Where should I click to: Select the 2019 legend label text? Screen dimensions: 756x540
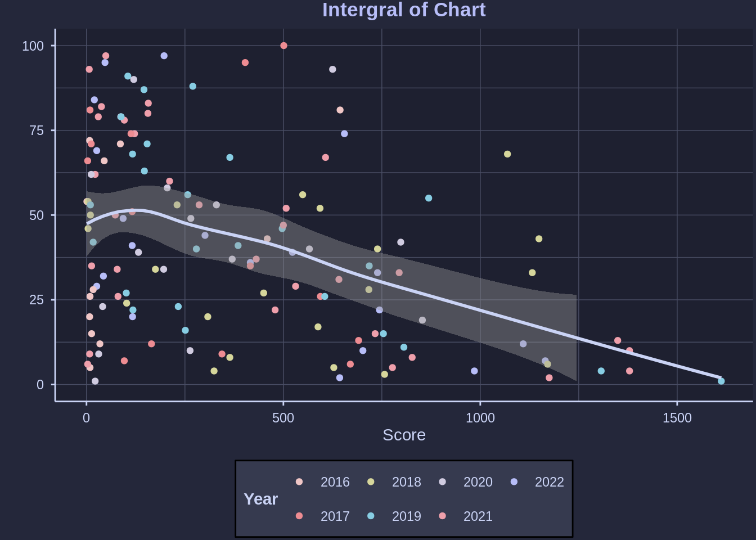[x=406, y=516]
